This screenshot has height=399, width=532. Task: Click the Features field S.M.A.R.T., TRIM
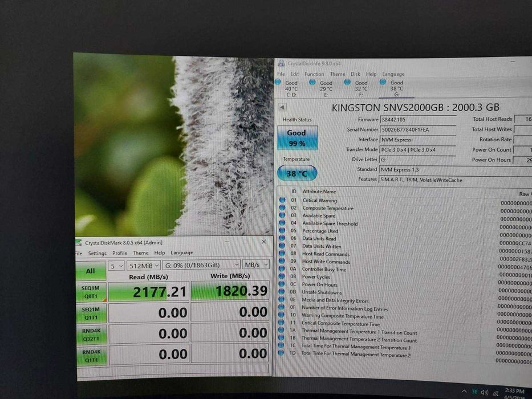pyautogui.click(x=456, y=180)
